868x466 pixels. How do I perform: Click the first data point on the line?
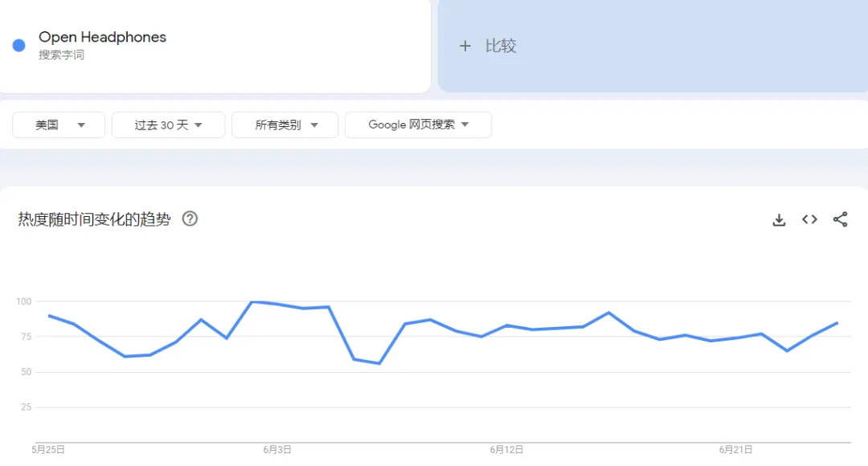(x=49, y=316)
